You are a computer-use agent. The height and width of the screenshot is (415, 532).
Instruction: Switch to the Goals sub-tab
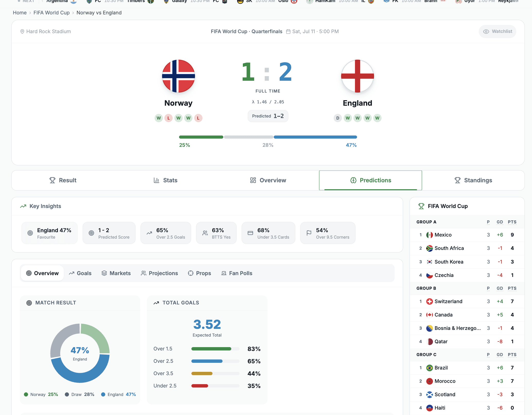[80, 273]
